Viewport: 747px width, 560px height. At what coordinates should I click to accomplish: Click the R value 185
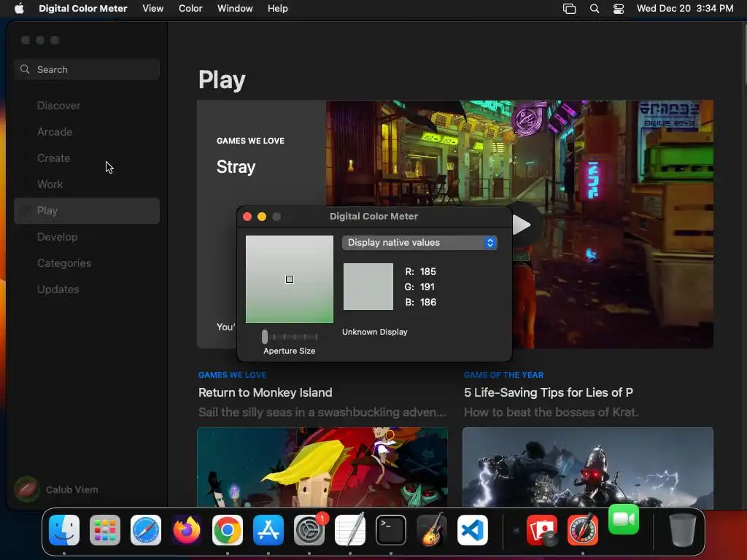(427, 271)
